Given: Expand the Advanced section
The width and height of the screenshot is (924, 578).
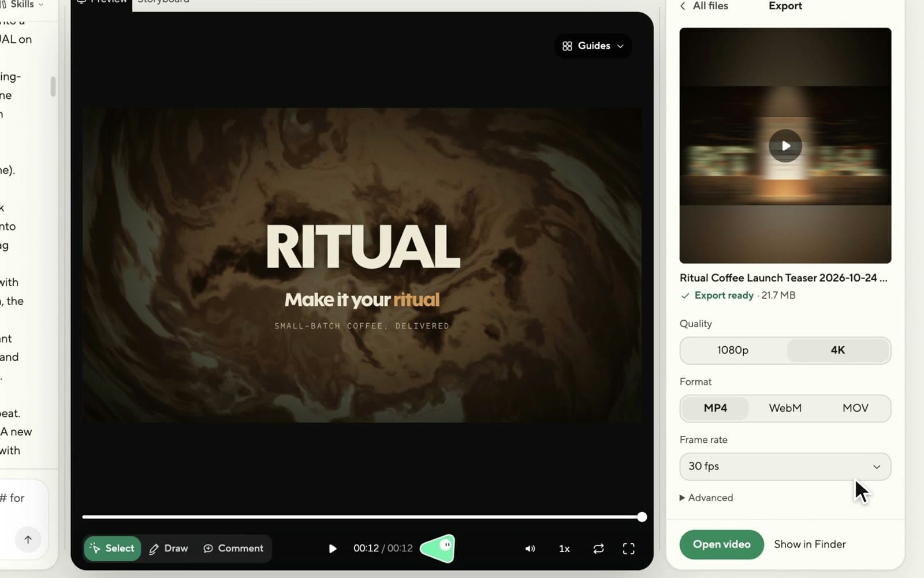Looking at the screenshot, I should click(x=706, y=498).
